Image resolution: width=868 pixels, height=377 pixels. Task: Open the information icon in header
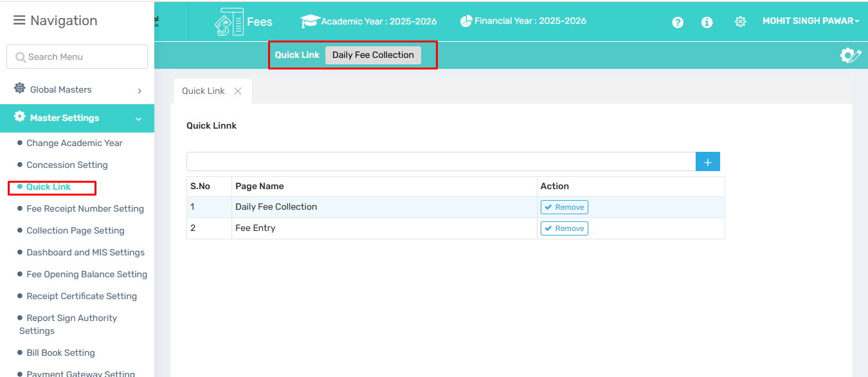point(707,22)
